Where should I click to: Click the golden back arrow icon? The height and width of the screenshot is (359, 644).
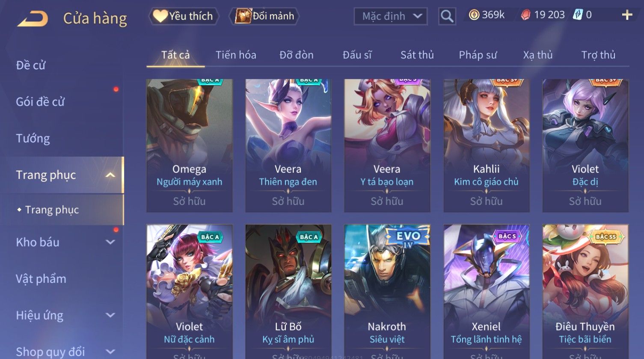(33, 19)
